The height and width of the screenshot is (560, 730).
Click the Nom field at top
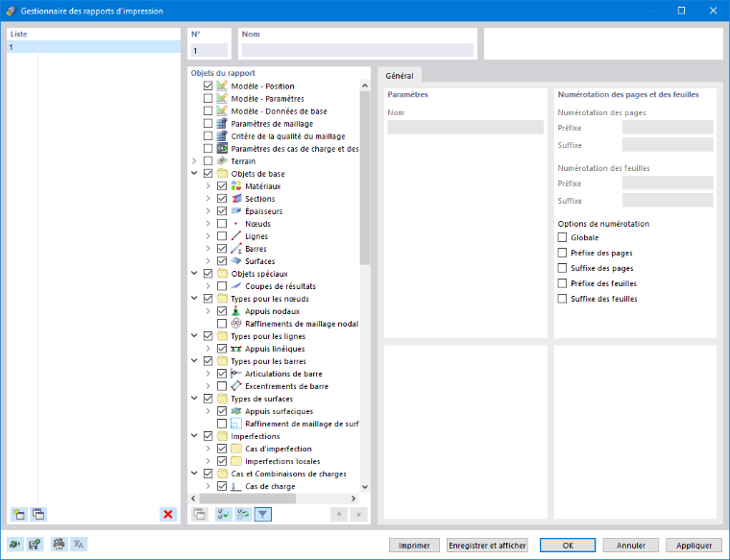(357, 50)
